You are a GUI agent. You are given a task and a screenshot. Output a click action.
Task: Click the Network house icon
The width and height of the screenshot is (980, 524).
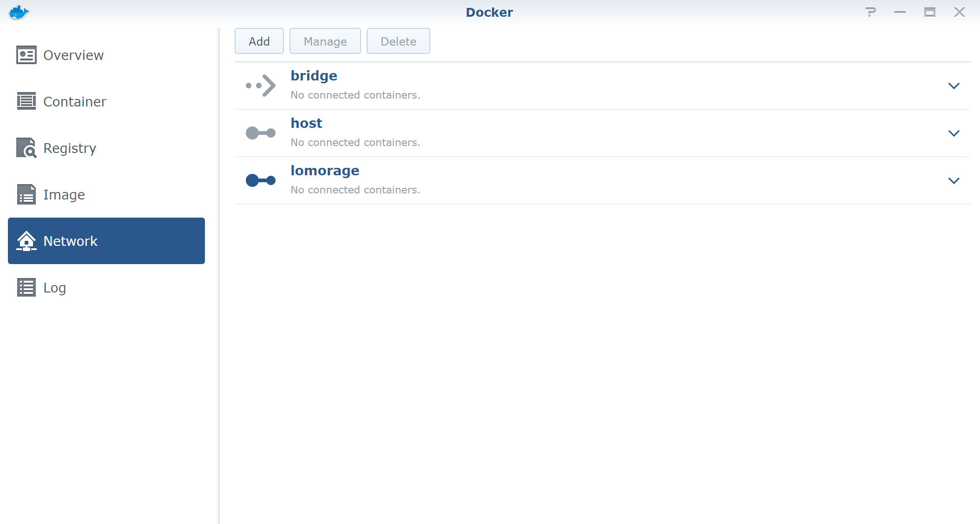(x=26, y=241)
